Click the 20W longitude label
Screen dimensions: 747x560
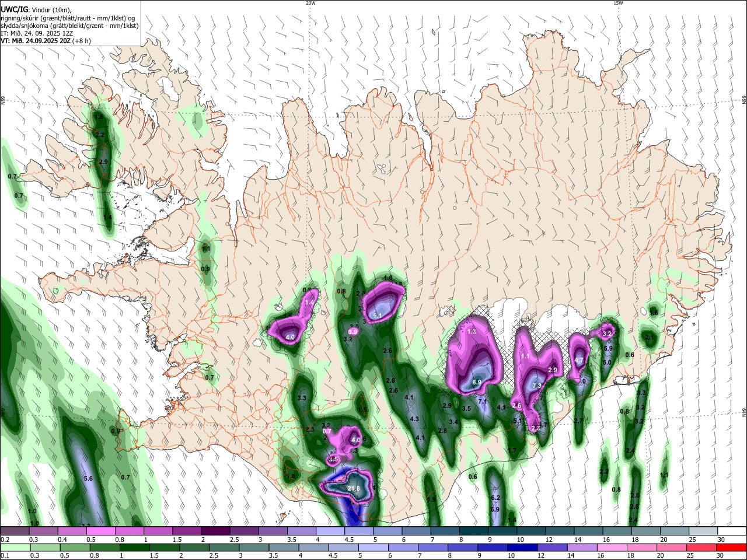(x=310, y=3)
